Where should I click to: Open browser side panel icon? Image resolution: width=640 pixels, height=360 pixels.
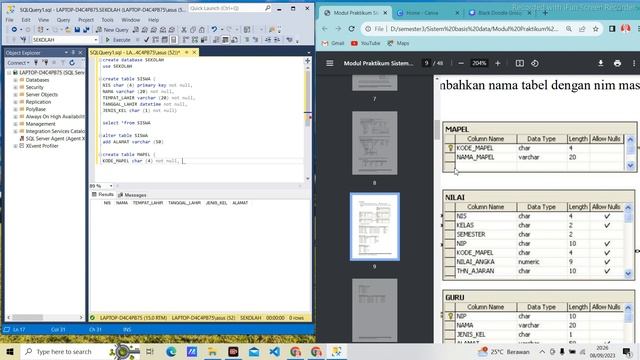click(x=612, y=29)
